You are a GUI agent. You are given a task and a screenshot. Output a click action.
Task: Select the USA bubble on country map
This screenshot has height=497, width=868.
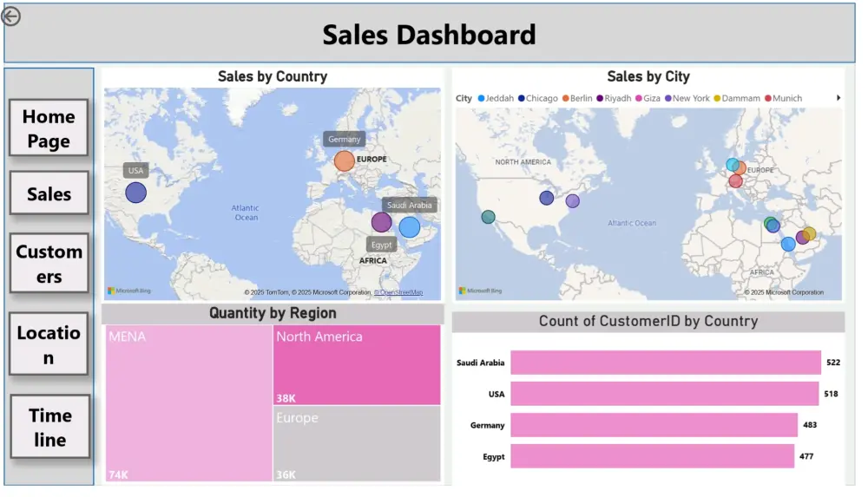click(135, 193)
